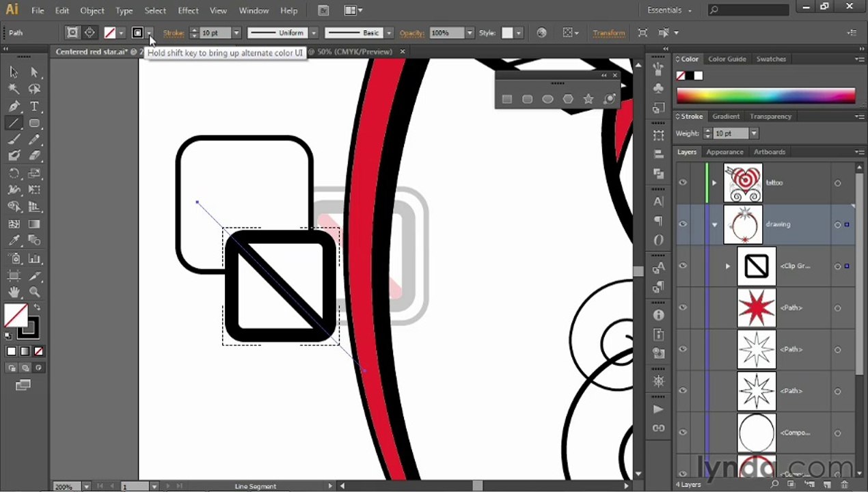868x492 pixels.
Task: Select the Zoom tool
Action: tap(34, 292)
